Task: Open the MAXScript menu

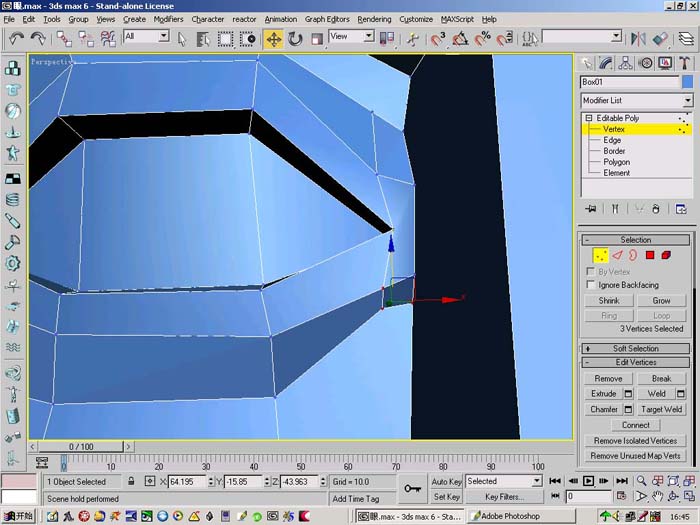Action: [457, 19]
